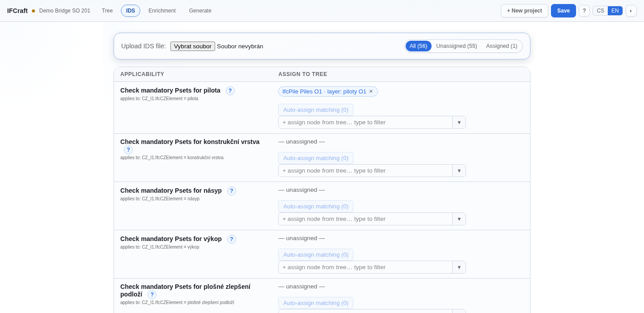Open help for pilota Psets check
The height and width of the screenshot is (313, 644).
click(x=230, y=91)
